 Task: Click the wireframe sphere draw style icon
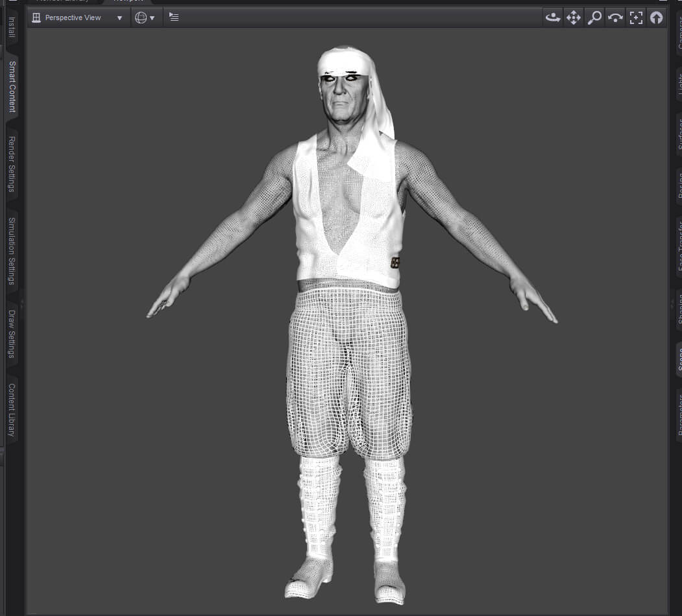point(141,18)
